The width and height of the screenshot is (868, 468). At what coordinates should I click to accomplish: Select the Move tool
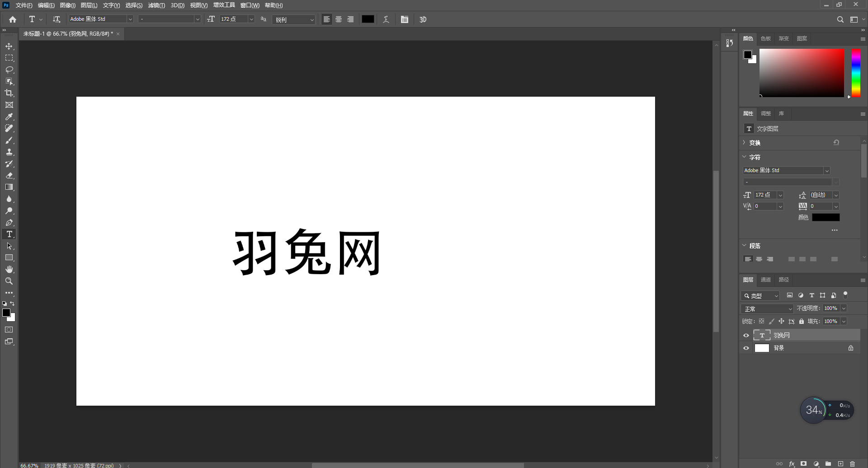[9, 46]
